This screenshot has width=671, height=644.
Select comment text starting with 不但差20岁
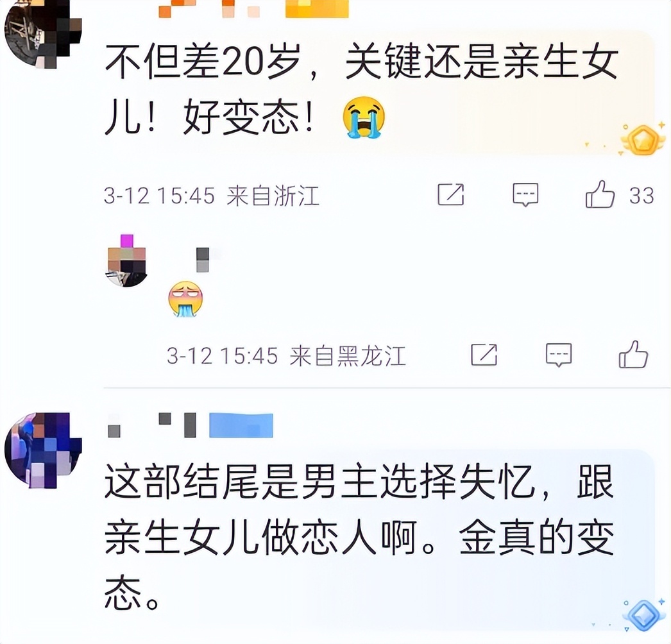362,90
